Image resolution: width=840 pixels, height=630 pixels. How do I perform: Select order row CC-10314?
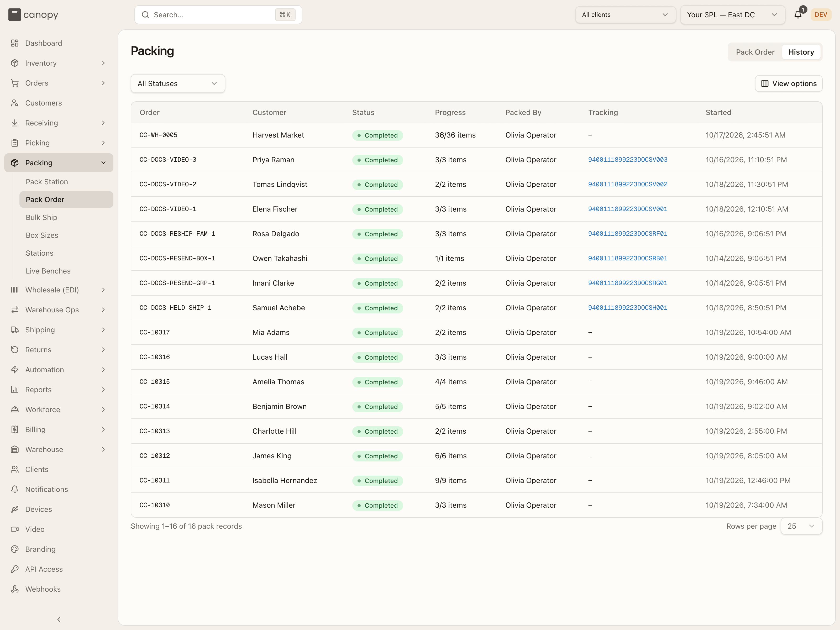click(x=476, y=407)
